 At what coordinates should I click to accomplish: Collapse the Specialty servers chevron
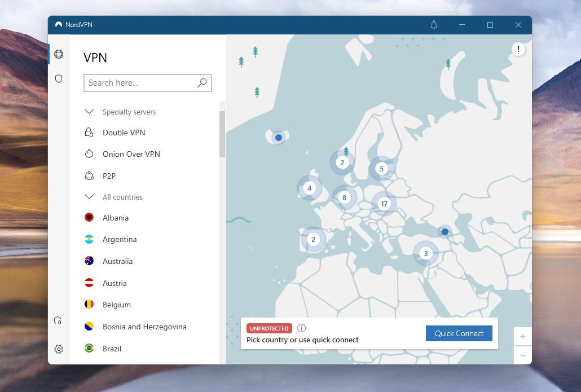(x=89, y=112)
